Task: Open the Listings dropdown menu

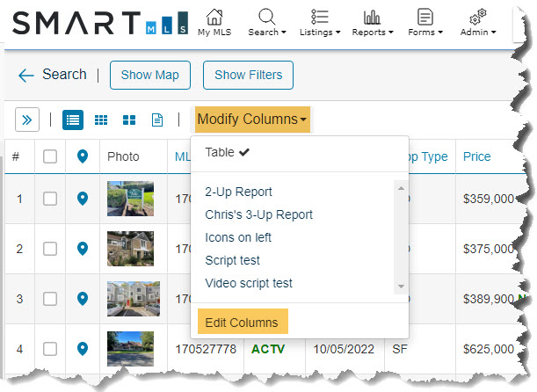Action: pyautogui.click(x=320, y=22)
